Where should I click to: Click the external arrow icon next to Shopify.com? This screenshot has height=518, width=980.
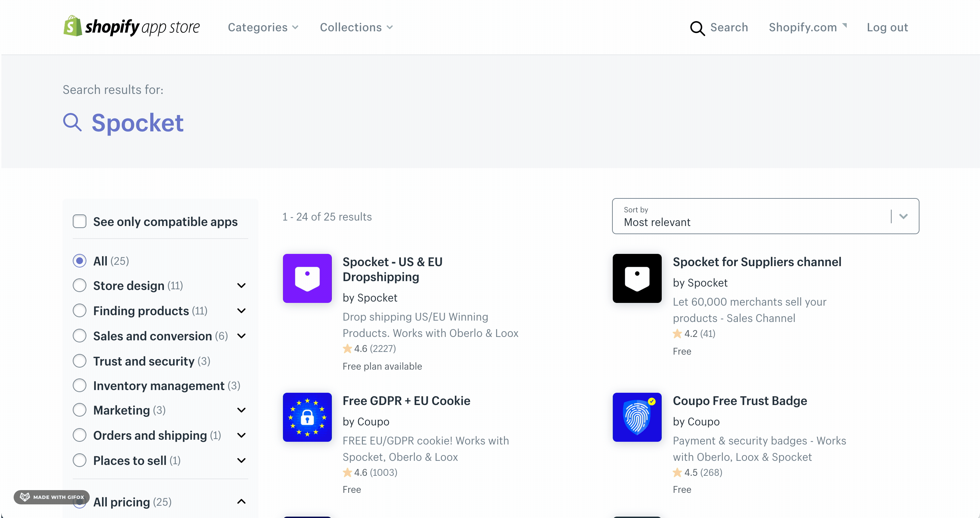(x=844, y=26)
